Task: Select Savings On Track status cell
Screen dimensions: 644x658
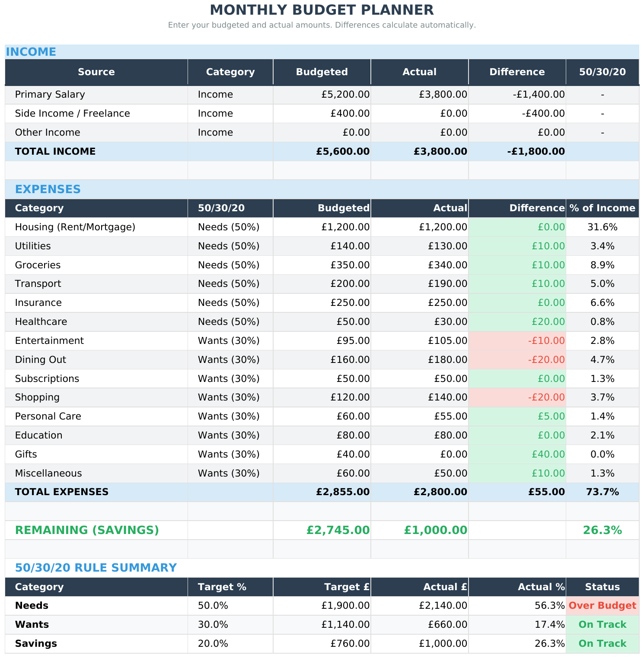Action: (603, 644)
